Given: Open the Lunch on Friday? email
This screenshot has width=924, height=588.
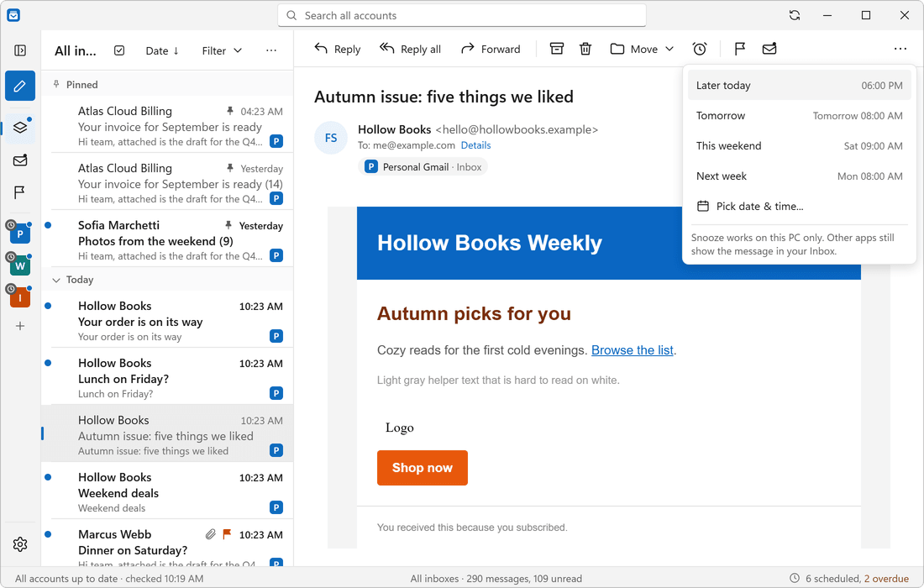Looking at the screenshot, I should (x=167, y=378).
